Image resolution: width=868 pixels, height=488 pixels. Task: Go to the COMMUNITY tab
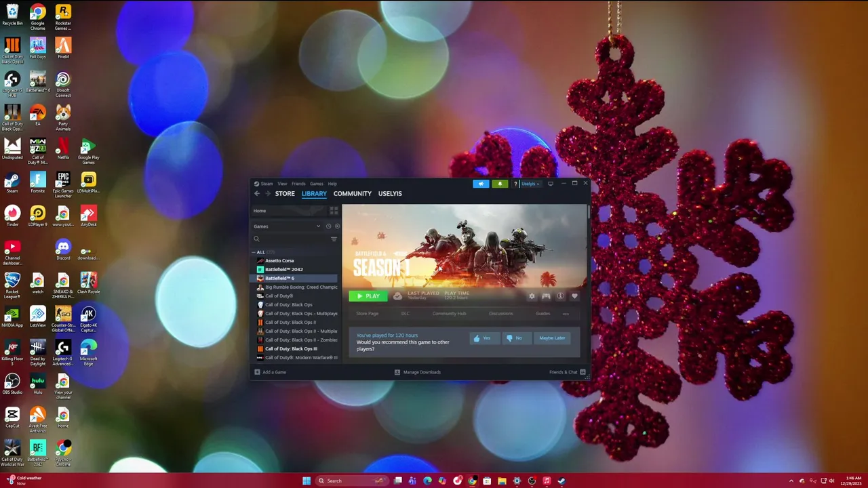(x=353, y=193)
